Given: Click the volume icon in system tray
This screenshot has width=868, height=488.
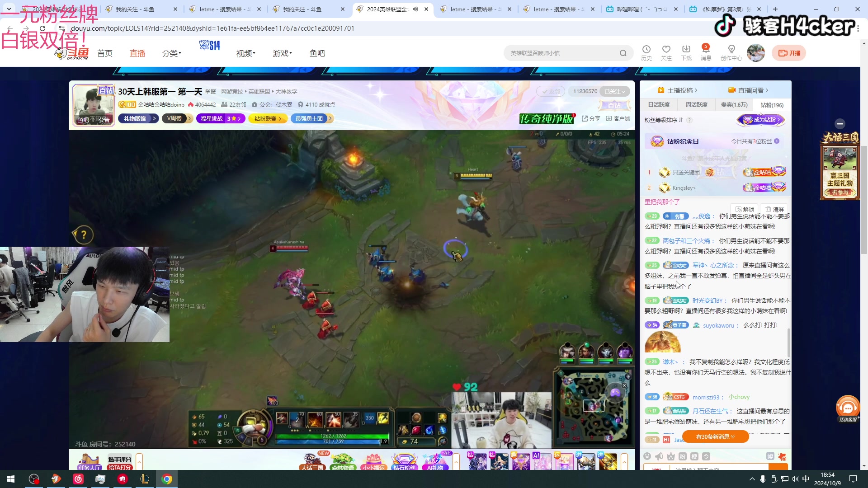Looking at the screenshot, I should point(795,479).
